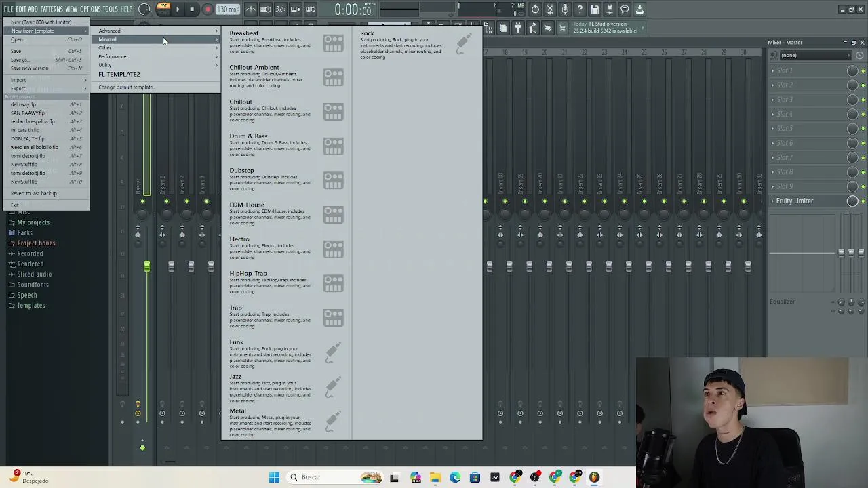Open the OPTIONS menu
The width and height of the screenshot is (868, 488).
pyautogui.click(x=90, y=9)
